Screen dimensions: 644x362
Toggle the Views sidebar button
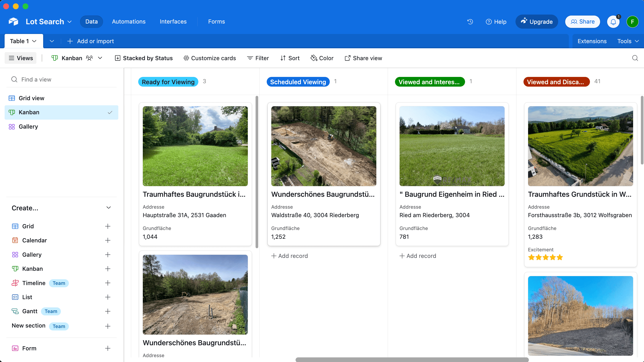coord(21,58)
